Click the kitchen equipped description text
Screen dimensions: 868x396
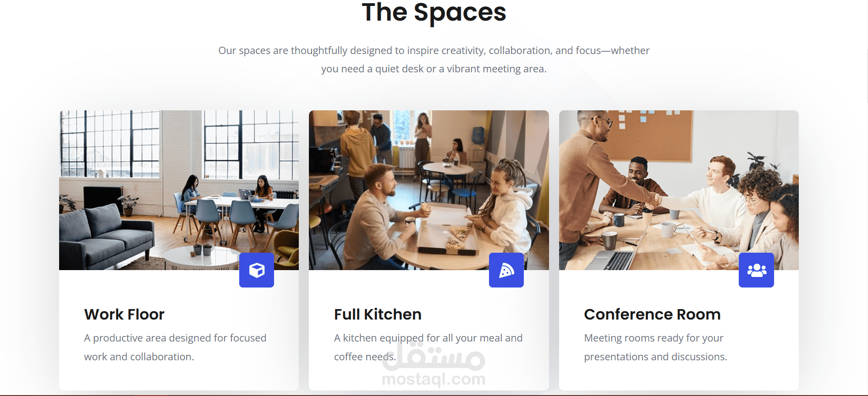click(x=428, y=347)
